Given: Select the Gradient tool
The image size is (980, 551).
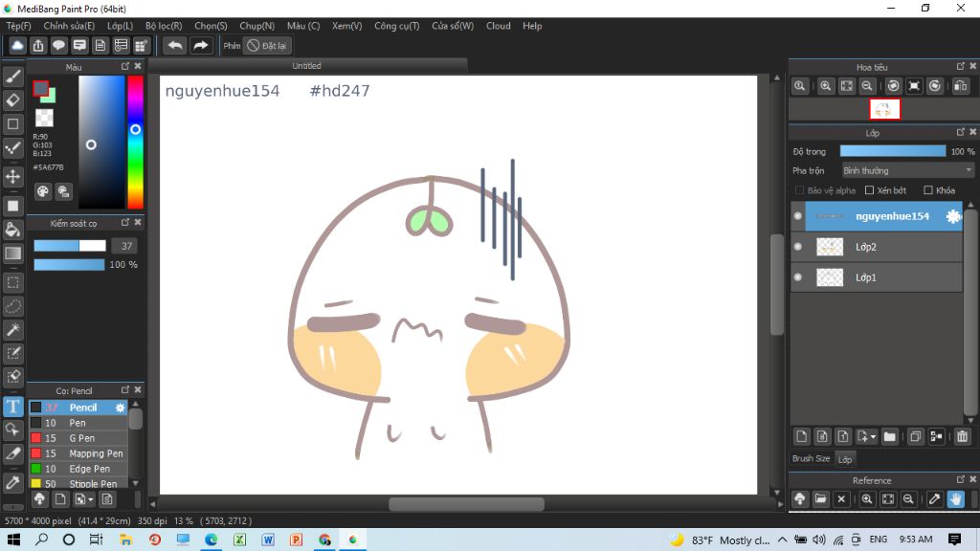Looking at the screenshot, I should pos(13,253).
